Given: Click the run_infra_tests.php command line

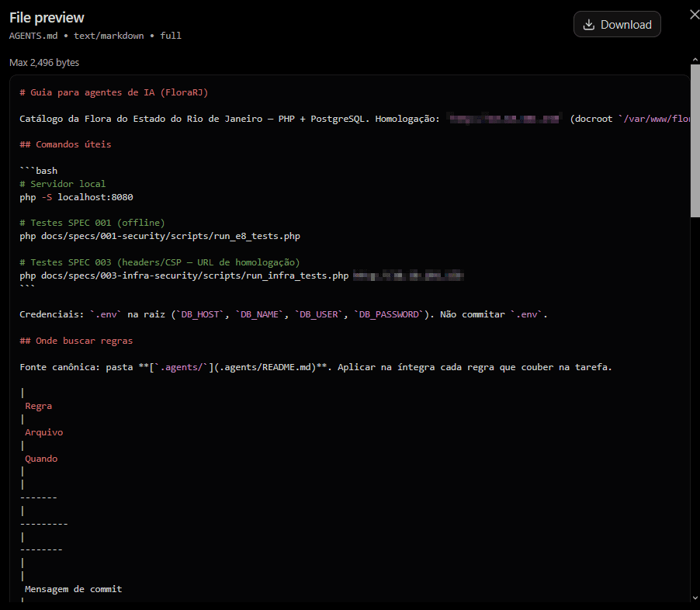Looking at the screenshot, I should tap(242, 276).
